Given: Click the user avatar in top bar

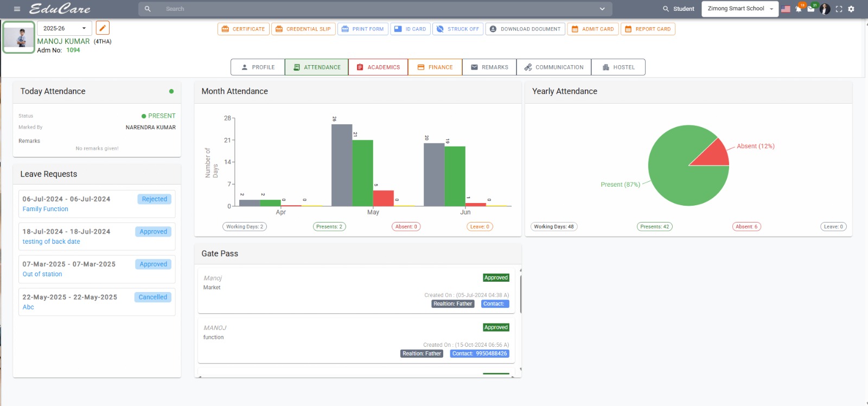Looking at the screenshot, I should tap(825, 9).
